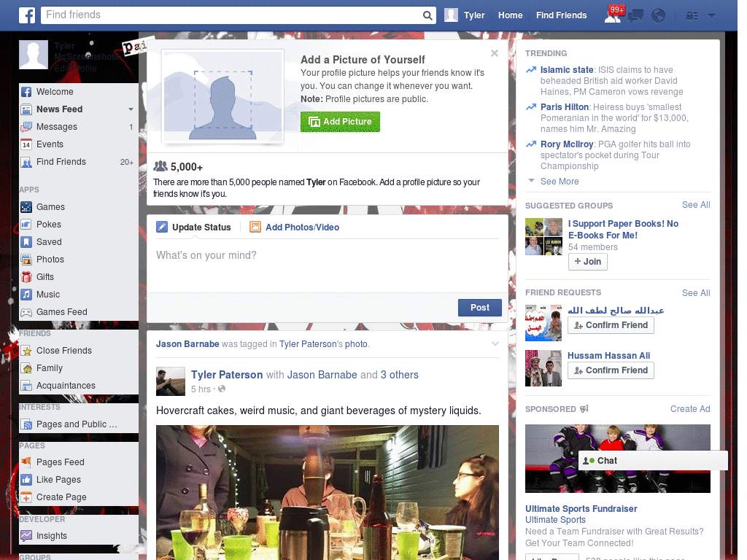The height and width of the screenshot is (560, 747).
Task: Click the Like Pages thumbs-up icon
Action: tap(26, 480)
